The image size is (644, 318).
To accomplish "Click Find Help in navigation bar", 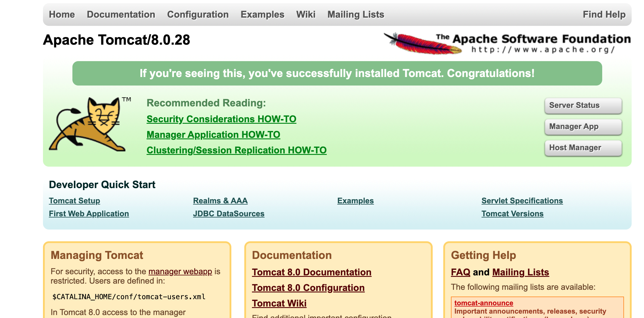I will pos(604,14).
